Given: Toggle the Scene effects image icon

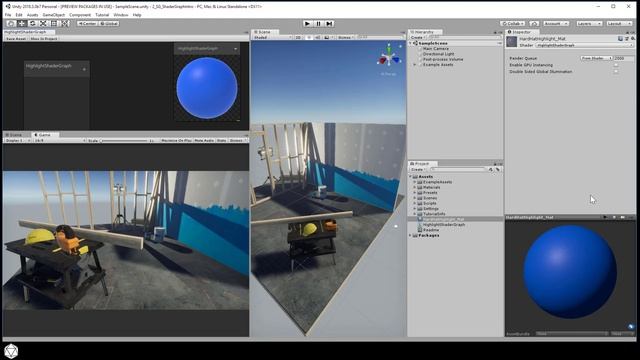Looking at the screenshot, I should (327, 38).
